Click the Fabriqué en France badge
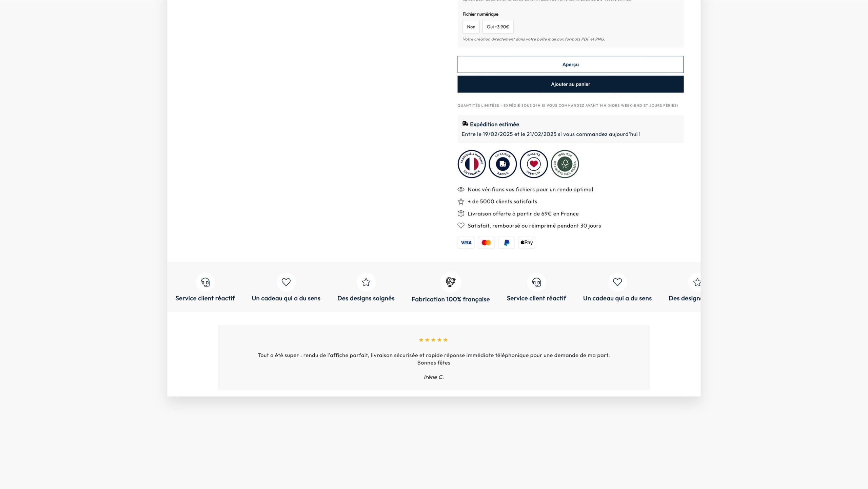 (471, 164)
